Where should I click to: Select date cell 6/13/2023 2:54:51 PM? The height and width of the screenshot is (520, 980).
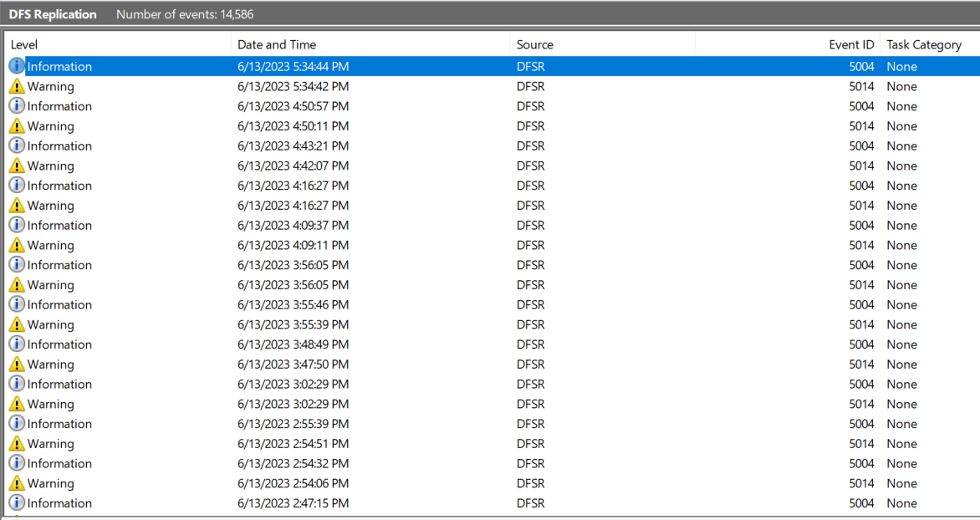pyautogui.click(x=293, y=444)
